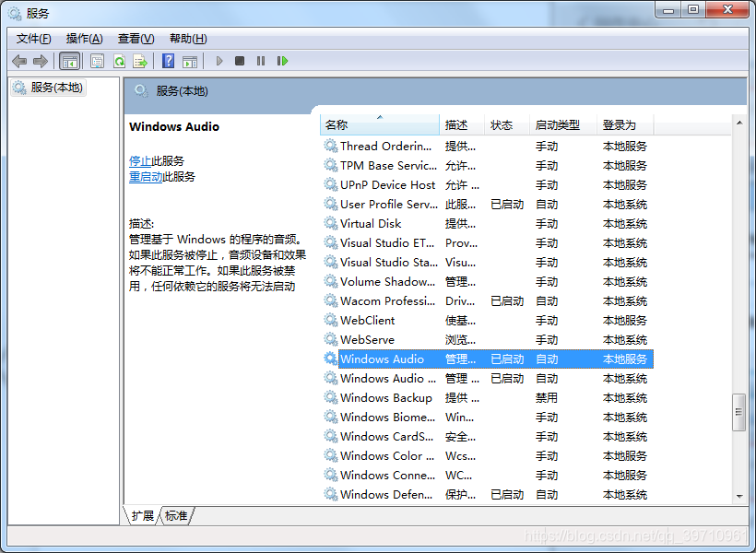Open the 帮助(H) menu

[x=188, y=39]
